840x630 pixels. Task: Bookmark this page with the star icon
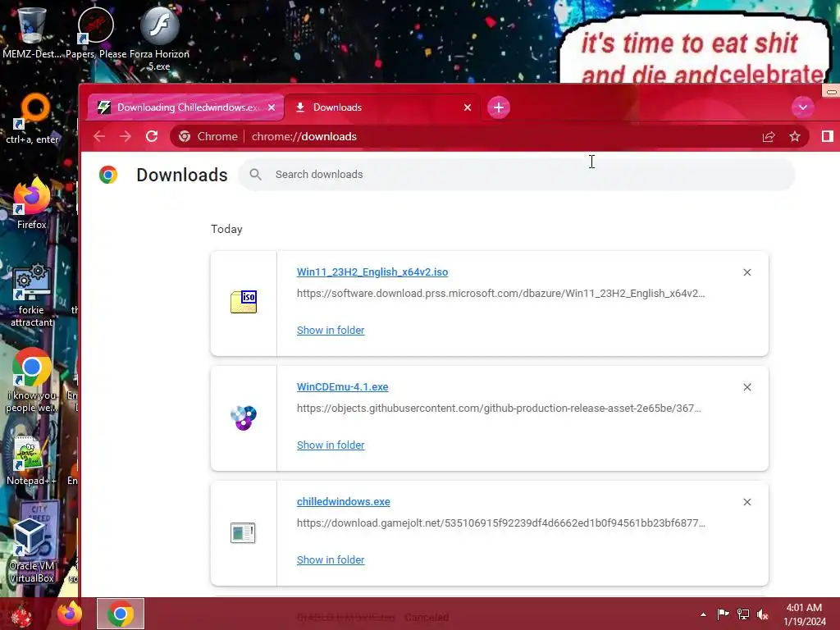coord(795,137)
